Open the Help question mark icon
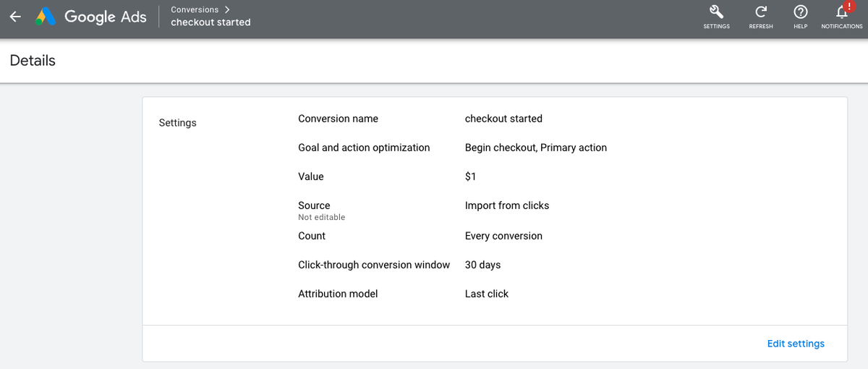Image resolution: width=868 pixels, height=369 pixels. (x=800, y=12)
